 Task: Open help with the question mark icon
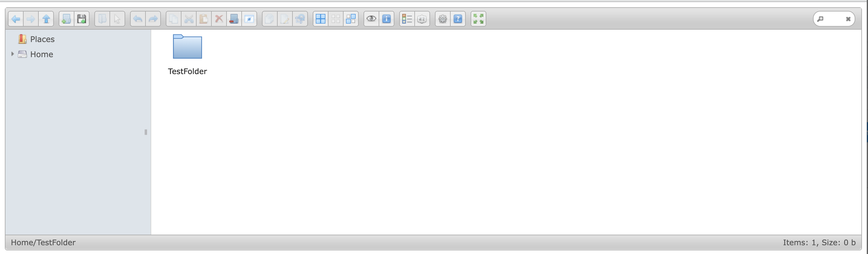point(458,19)
